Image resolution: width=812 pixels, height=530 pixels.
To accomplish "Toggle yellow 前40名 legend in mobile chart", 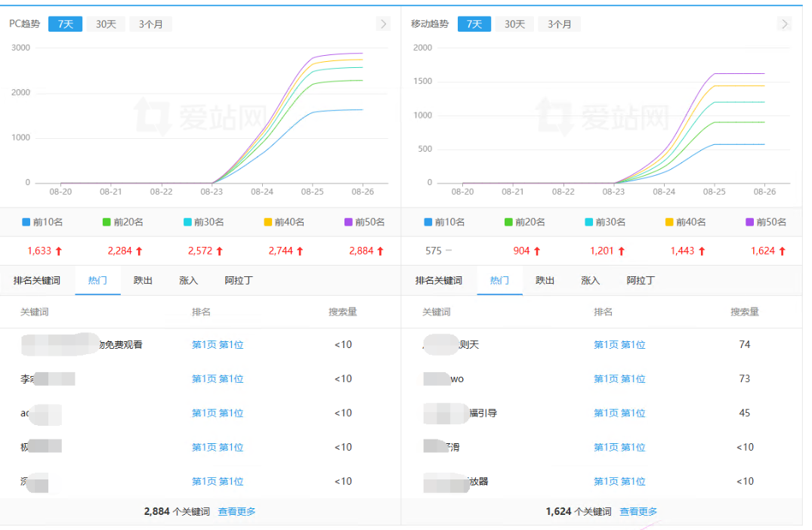I will tap(686, 222).
